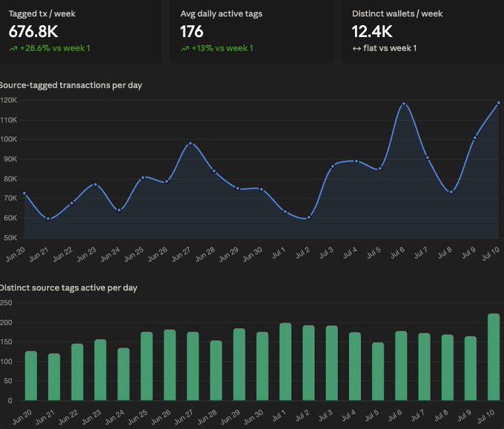
Task: Click the Jun 24 bar in tags chart
Action: [x=124, y=374]
